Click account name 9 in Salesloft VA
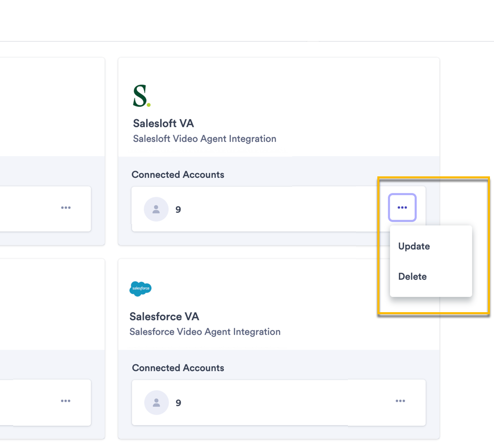Viewport: 494px width, 448px height. click(178, 210)
